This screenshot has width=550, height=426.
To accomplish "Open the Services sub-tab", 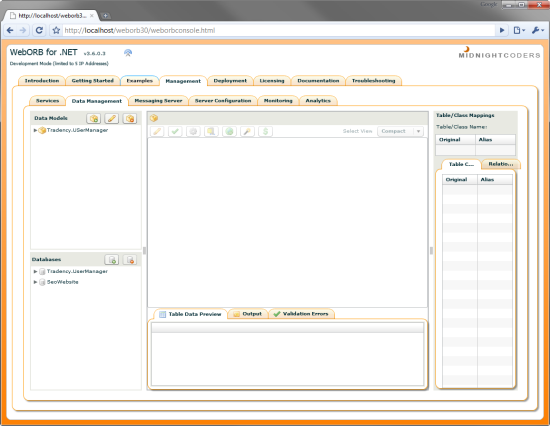I will click(x=47, y=101).
